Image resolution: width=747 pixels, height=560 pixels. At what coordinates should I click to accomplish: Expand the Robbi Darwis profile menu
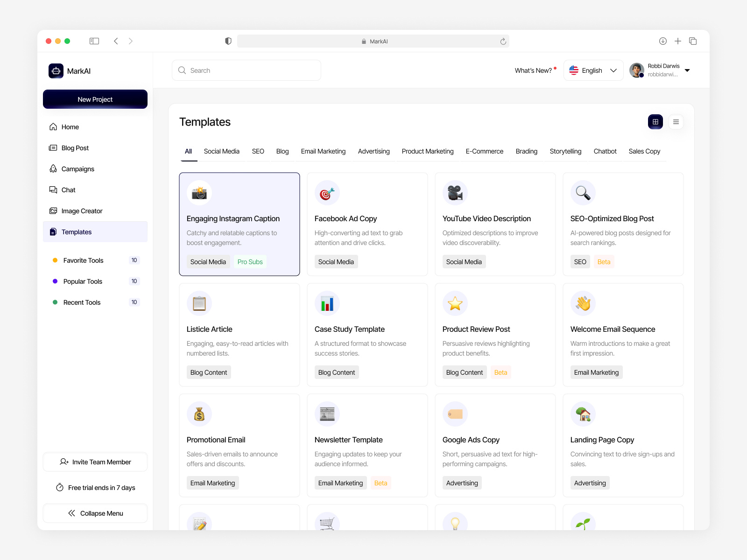coord(660,70)
